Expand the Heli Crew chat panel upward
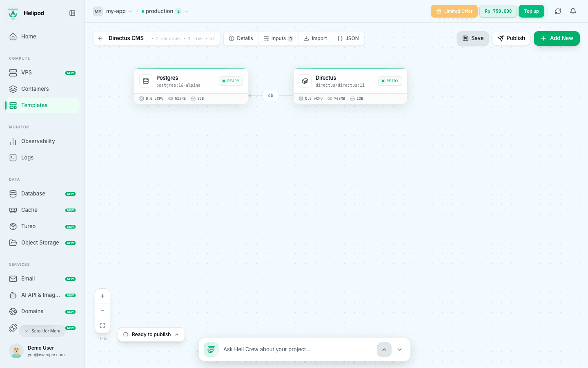The image size is (588, 368). click(x=384, y=350)
